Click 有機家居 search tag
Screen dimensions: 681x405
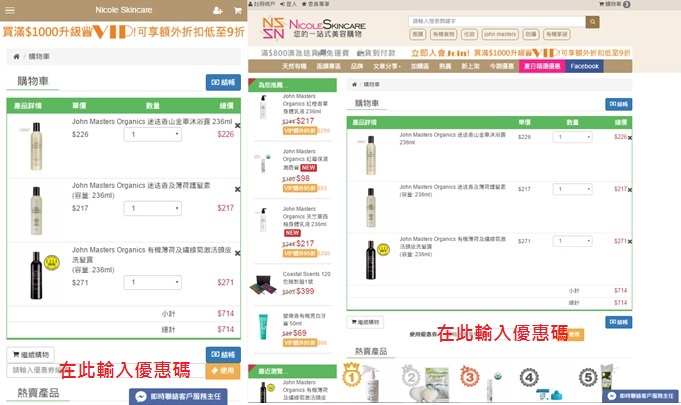557,34
